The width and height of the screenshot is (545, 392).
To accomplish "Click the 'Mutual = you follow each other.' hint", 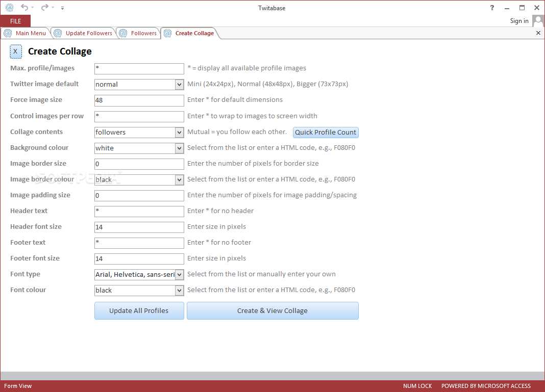I will point(237,132).
